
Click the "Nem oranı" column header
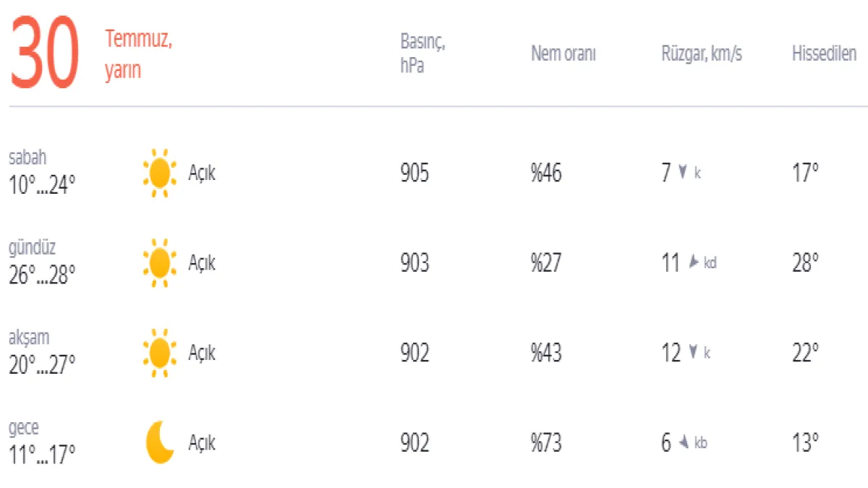(563, 54)
